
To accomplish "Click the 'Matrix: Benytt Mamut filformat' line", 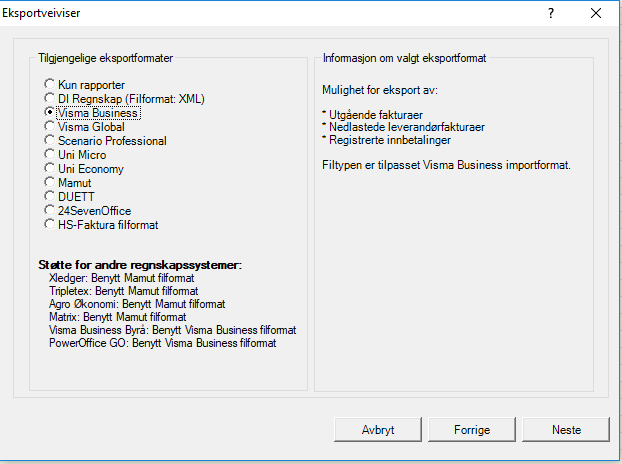I will click(117, 317).
